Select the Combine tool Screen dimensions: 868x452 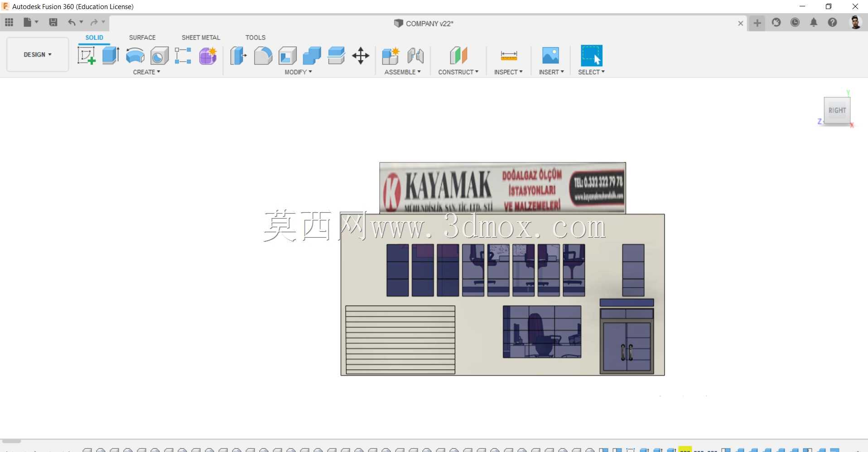tap(312, 56)
